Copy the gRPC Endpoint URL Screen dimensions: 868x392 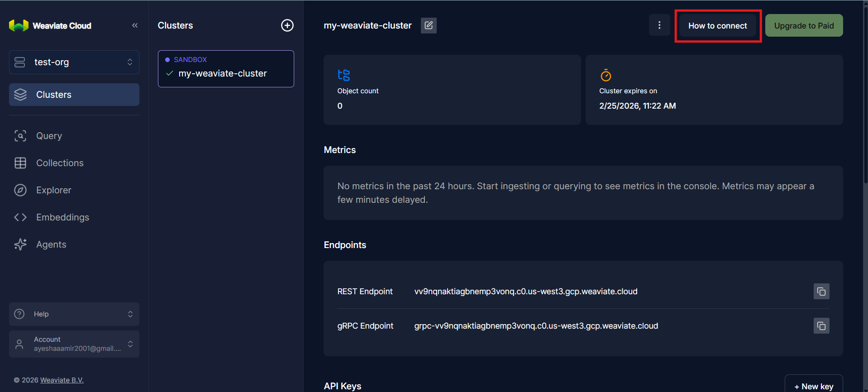821,326
